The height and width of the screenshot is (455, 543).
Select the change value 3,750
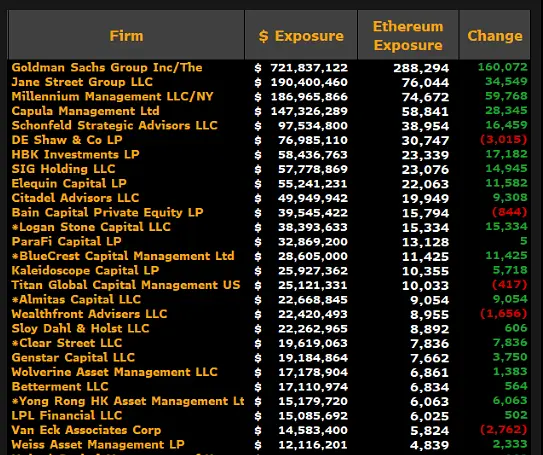point(510,357)
